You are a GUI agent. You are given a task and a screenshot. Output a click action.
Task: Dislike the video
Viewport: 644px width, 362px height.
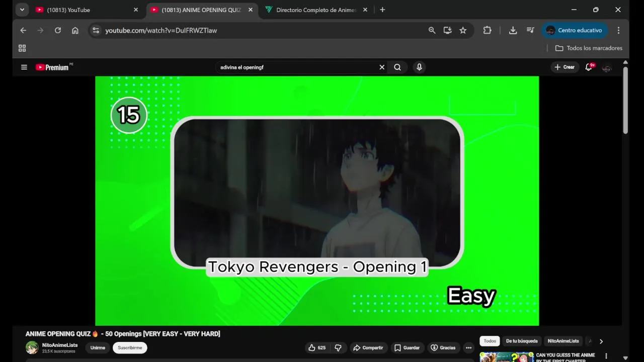pos(338,347)
